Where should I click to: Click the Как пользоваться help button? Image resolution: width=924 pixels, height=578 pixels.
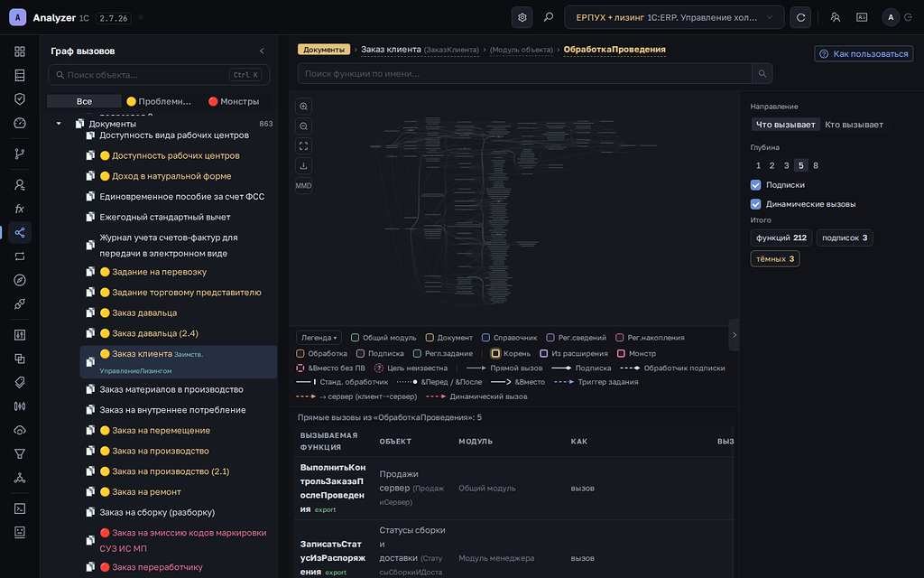click(x=864, y=53)
